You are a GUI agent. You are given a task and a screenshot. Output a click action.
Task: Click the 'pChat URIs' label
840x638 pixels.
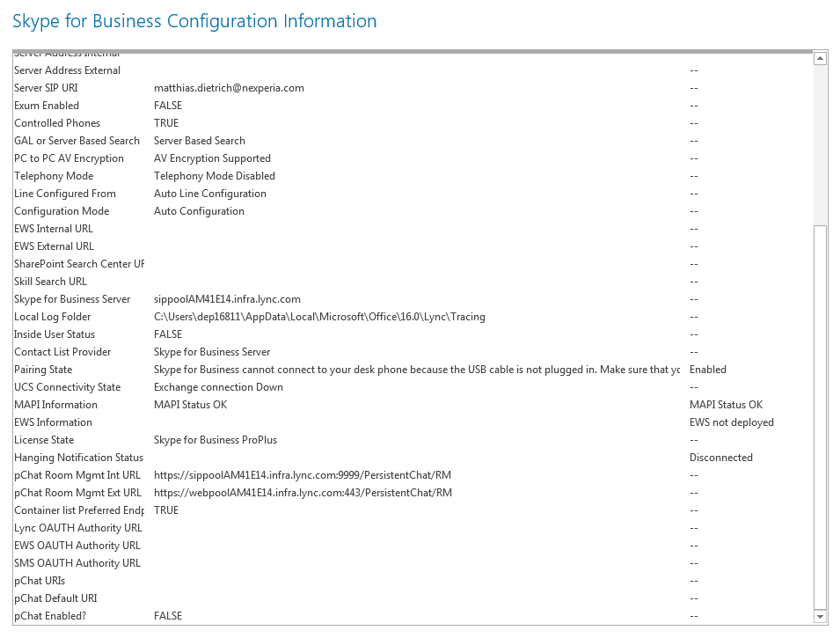[40, 581]
